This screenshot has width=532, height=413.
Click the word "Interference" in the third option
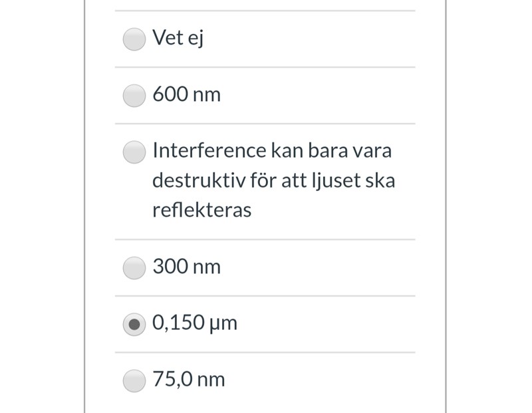(209, 150)
